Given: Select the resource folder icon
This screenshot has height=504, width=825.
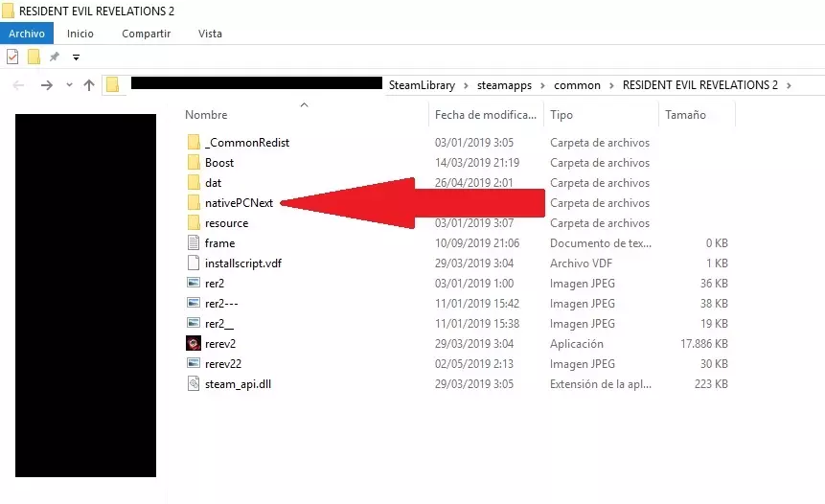Looking at the screenshot, I should (194, 222).
